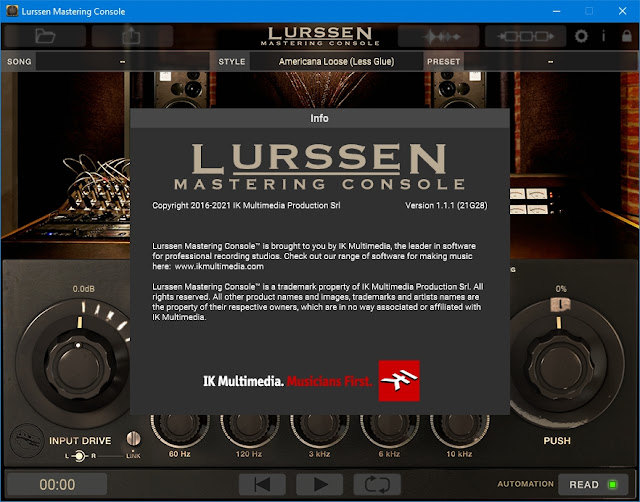640x502 pixels.
Task: Minimize the Lurssen Mastering Console window
Action: (556, 11)
